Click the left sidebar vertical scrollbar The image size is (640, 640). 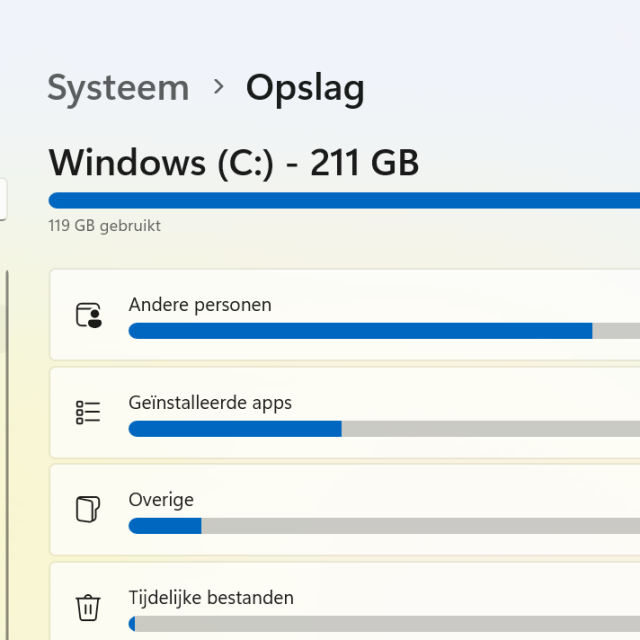7,455
